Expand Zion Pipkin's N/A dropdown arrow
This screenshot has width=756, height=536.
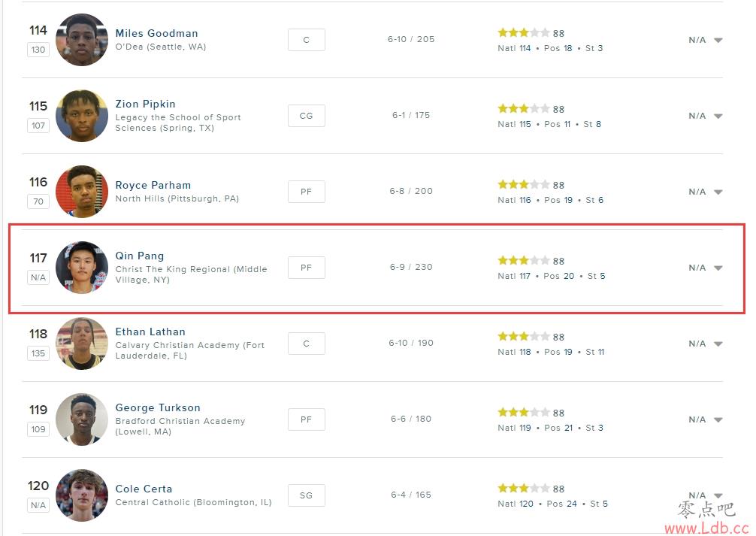(718, 116)
